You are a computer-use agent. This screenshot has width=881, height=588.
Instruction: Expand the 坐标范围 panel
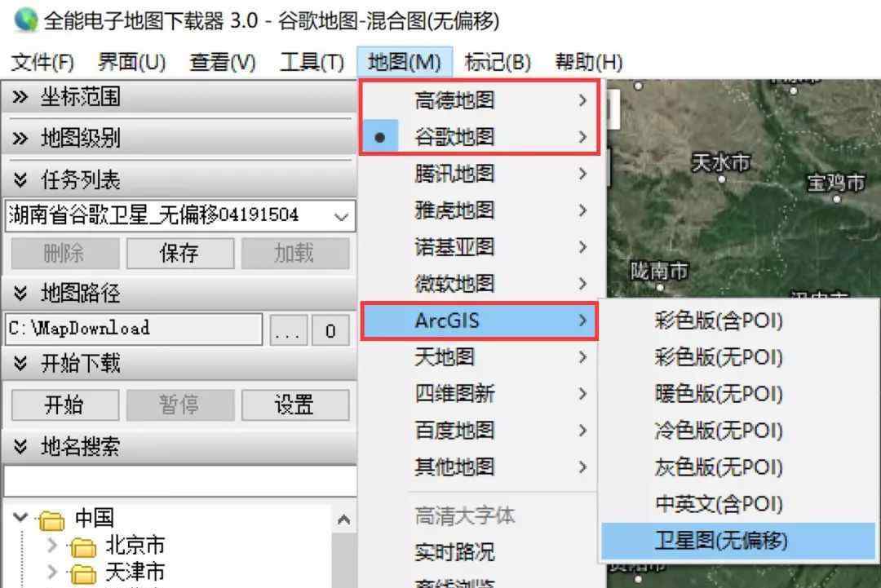20,96
